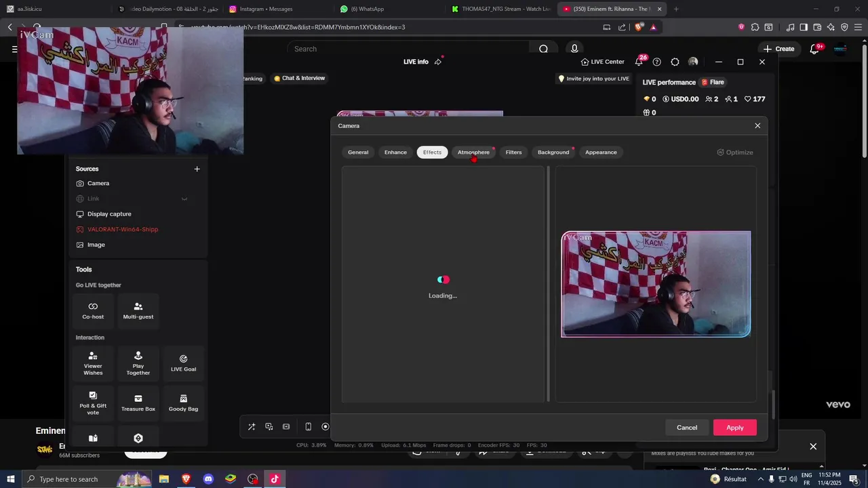Click the taskbar search box
Screen dimensions: 868x488
(x=87, y=479)
